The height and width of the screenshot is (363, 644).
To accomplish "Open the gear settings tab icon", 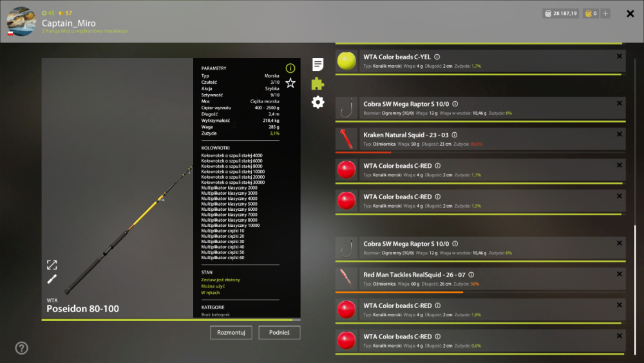I will (x=317, y=103).
